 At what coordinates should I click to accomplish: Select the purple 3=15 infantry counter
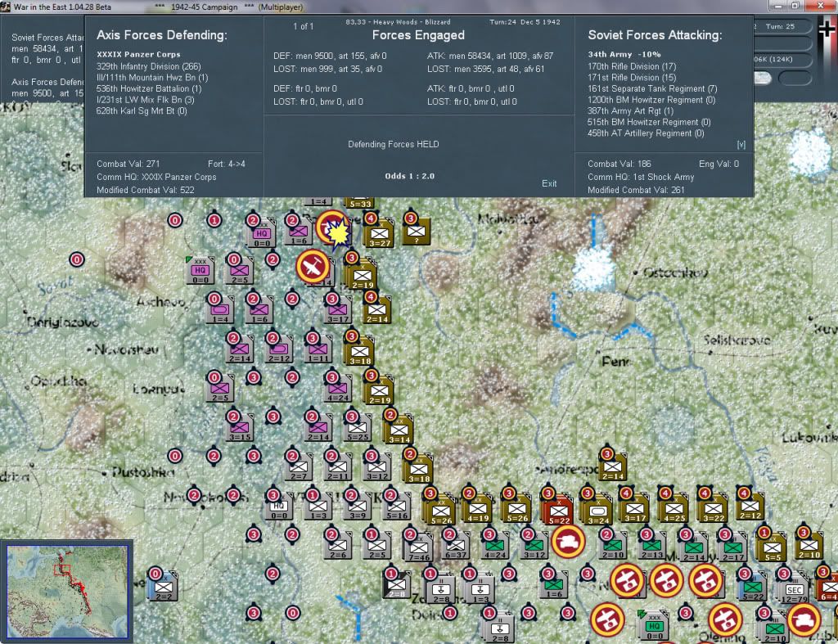pyautogui.click(x=240, y=427)
